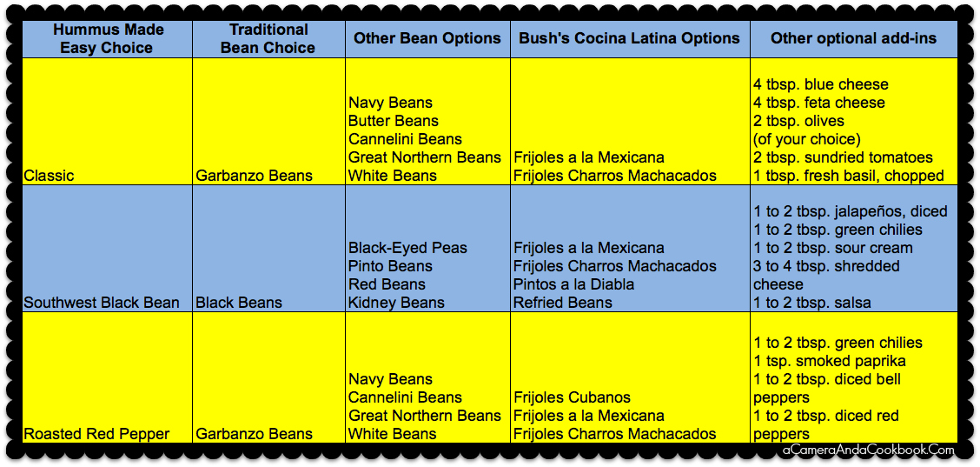Select the "Kidney Beans" entry
This screenshot has height=467, width=980.
(396, 303)
